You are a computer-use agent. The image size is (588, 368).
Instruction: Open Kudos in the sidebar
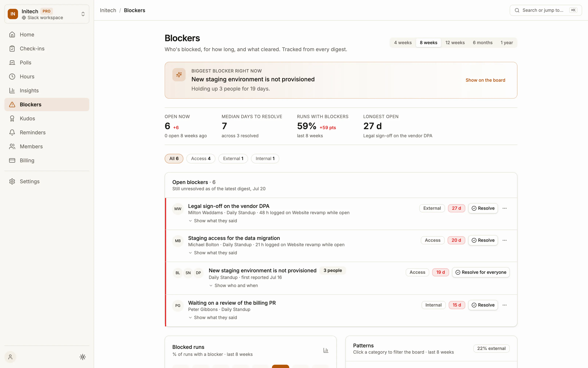tap(47, 118)
